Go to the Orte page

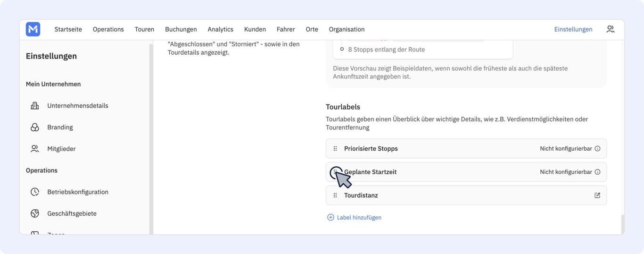(x=312, y=29)
